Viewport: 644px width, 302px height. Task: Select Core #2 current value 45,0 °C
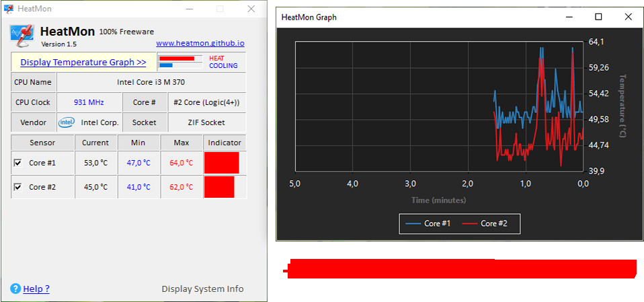[x=95, y=188]
